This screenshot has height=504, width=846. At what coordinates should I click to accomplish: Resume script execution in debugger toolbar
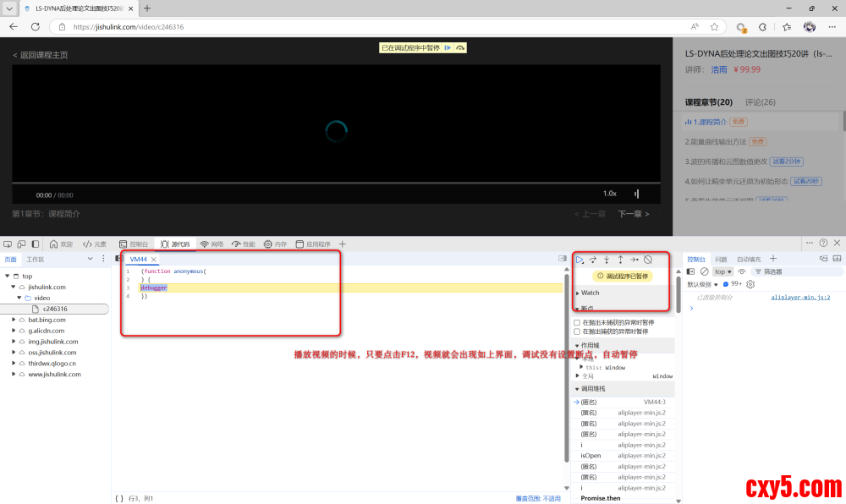(x=580, y=260)
